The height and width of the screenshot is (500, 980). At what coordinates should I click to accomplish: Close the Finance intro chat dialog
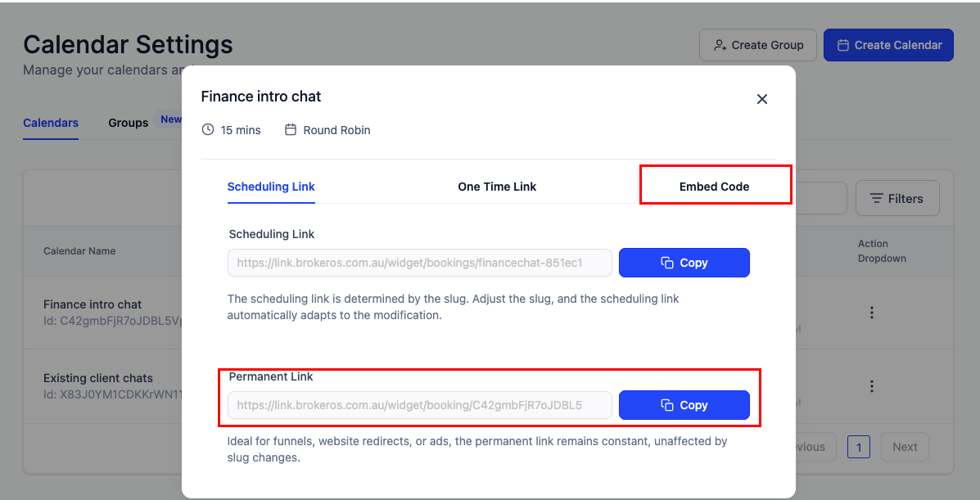point(762,99)
